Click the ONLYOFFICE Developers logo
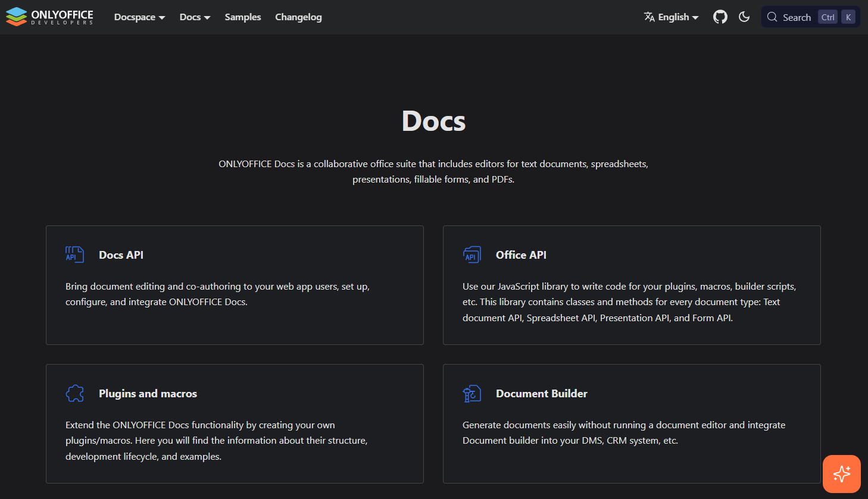The height and width of the screenshot is (499, 868). [49, 17]
